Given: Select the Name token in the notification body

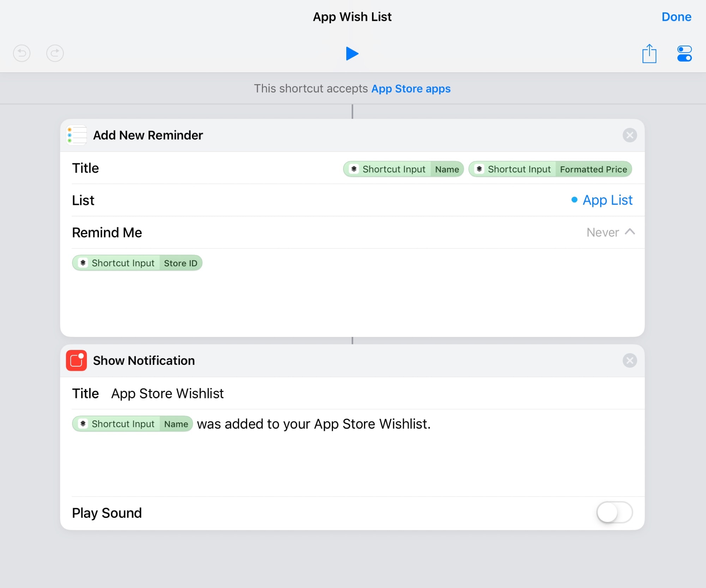Looking at the screenshot, I should pyautogui.click(x=132, y=424).
